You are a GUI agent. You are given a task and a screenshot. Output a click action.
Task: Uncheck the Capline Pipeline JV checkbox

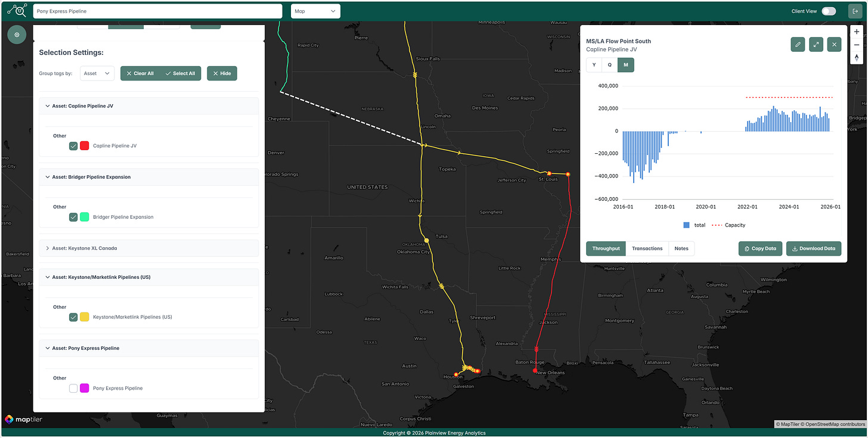tap(73, 145)
